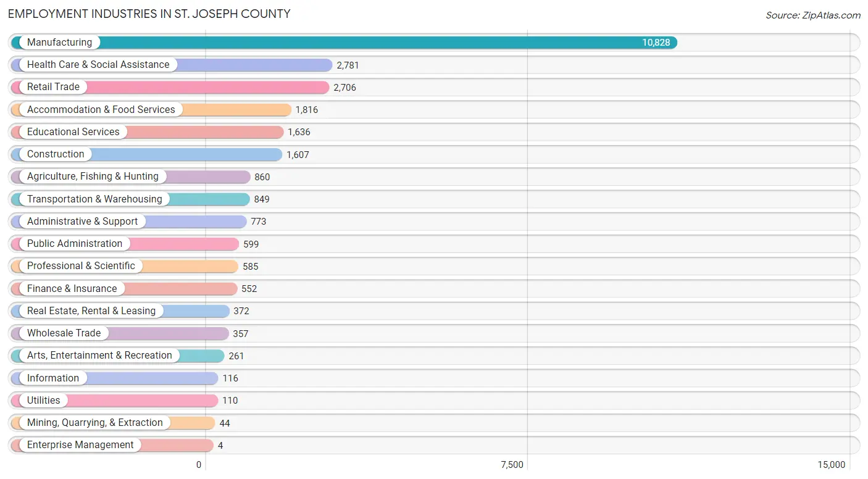Select the Retail Trade label
This screenshot has height=479, width=868.
pos(53,87)
